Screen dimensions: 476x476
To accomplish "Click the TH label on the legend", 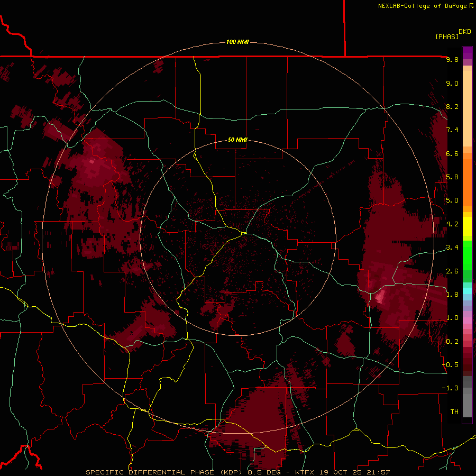I will pyautogui.click(x=454, y=412).
